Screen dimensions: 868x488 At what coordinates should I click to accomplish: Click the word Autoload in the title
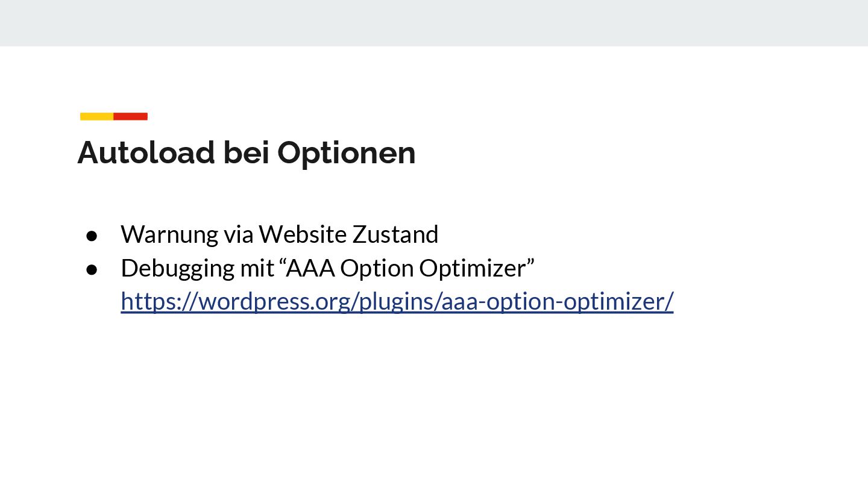tap(146, 152)
